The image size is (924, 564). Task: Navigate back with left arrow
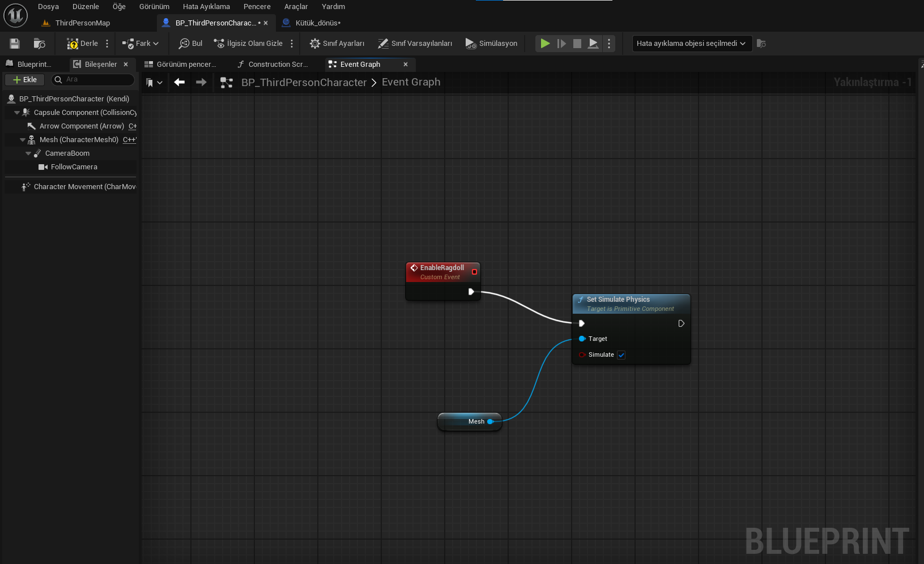(x=180, y=83)
